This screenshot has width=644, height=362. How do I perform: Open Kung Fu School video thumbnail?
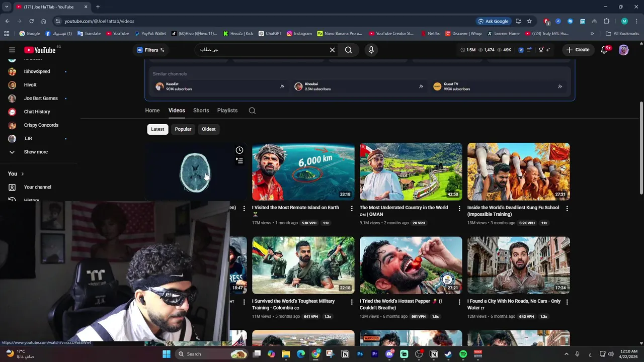pos(519,172)
